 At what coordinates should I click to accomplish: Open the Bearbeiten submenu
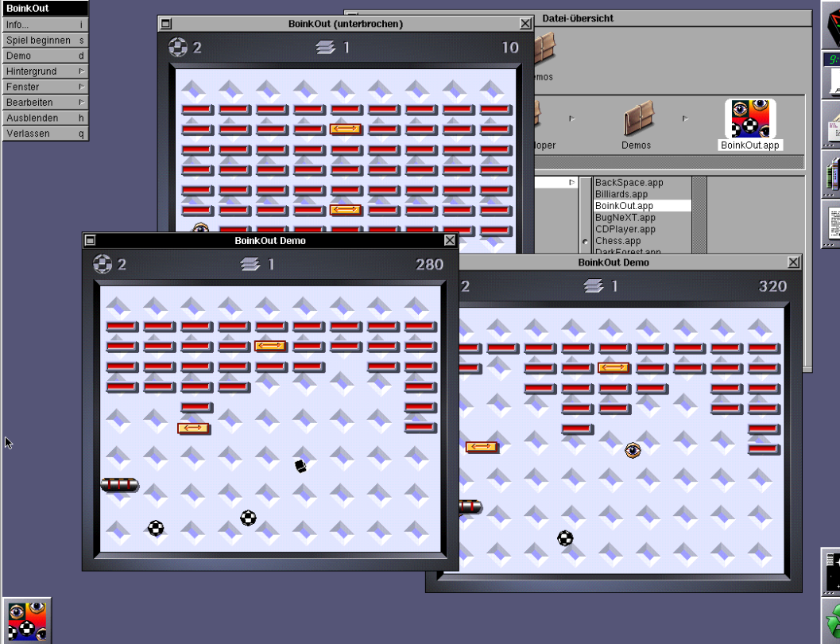tap(45, 103)
